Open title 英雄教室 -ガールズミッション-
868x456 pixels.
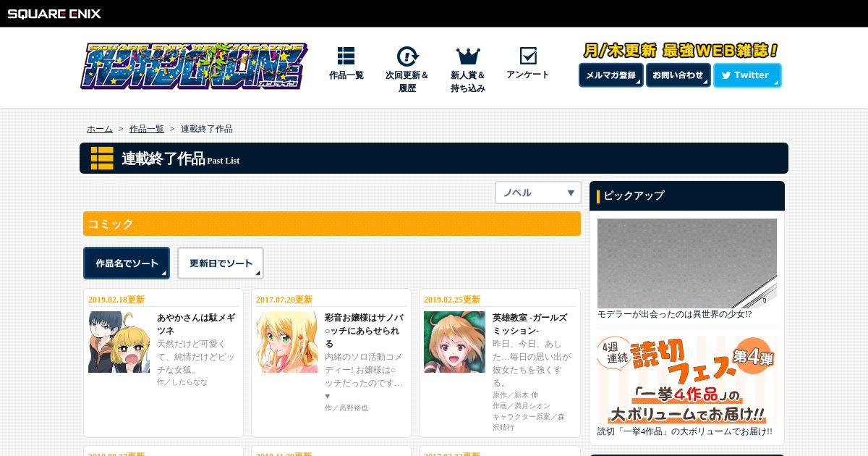tap(530, 324)
